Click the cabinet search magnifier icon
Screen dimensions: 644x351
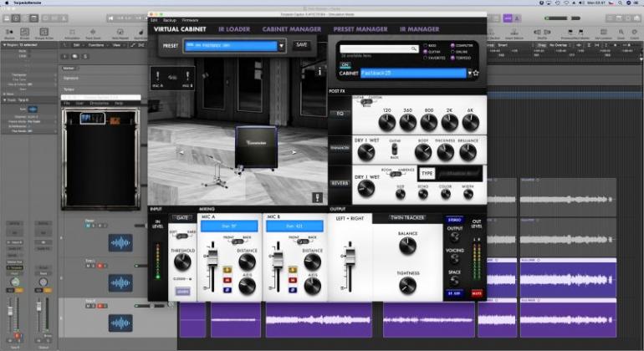click(x=414, y=48)
